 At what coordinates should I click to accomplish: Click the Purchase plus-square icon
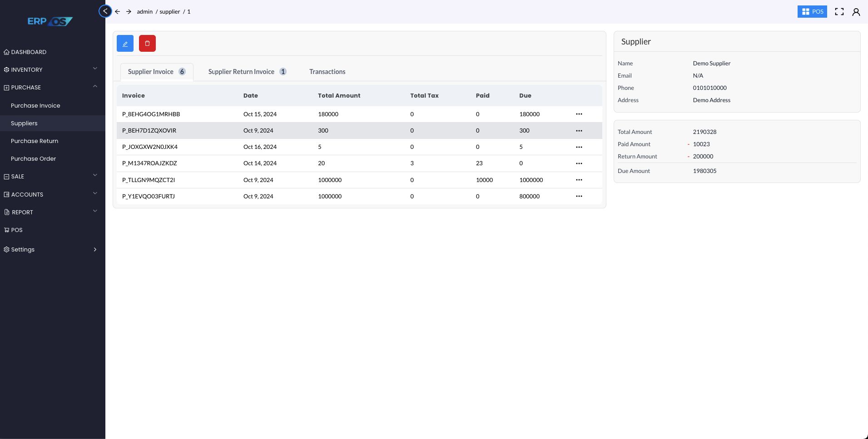(6, 88)
